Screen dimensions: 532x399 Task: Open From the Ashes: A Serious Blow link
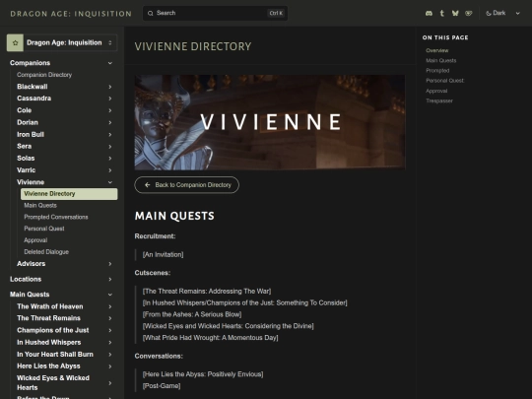click(x=192, y=314)
